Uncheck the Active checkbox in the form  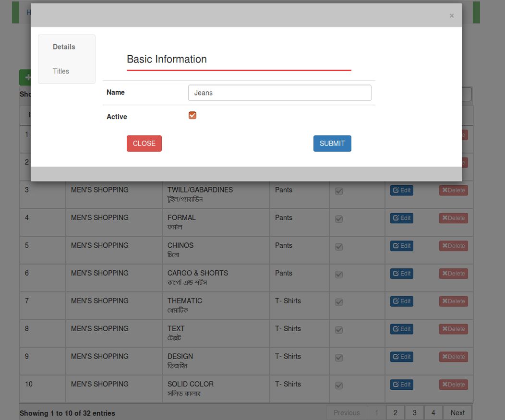192,115
